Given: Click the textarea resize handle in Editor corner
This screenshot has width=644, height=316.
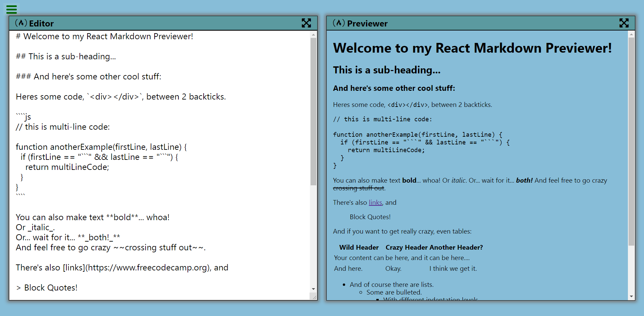Looking at the screenshot, I should tap(314, 296).
